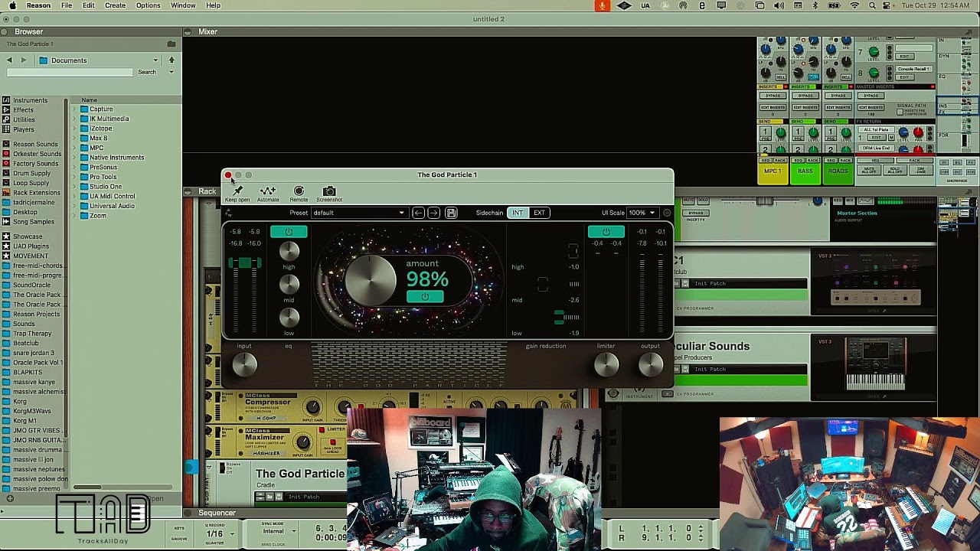This screenshot has width=980, height=551.
Task: Open Orkester Sounds location
Action: [37, 154]
